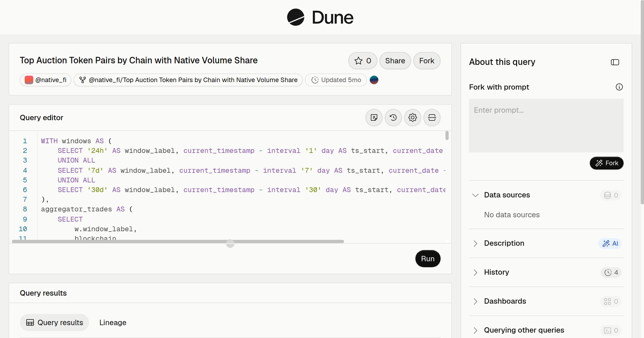Expand the Dashboards section

pos(475,301)
